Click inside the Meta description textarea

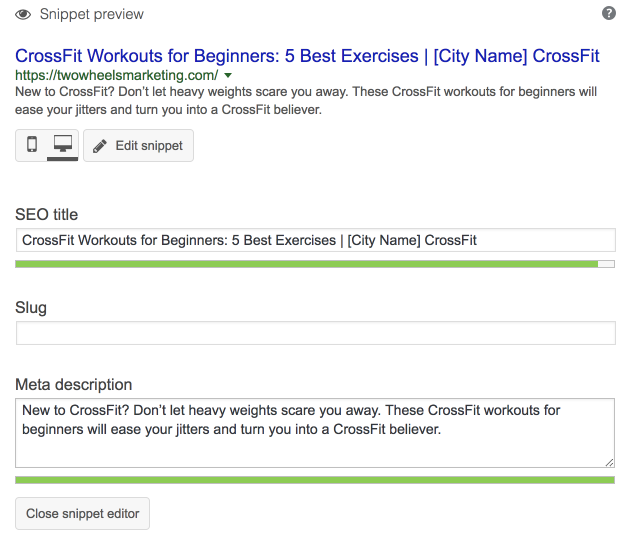(315, 433)
